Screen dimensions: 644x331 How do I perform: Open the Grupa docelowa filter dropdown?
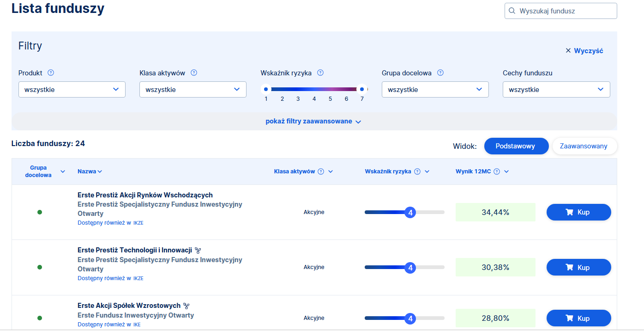click(435, 90)
